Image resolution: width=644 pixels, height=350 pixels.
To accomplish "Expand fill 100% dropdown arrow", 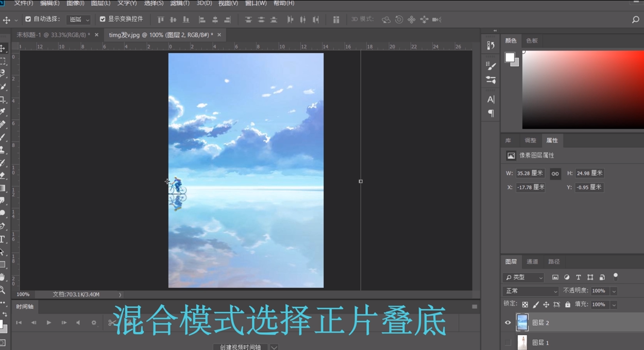I will [x=614, y=305].
